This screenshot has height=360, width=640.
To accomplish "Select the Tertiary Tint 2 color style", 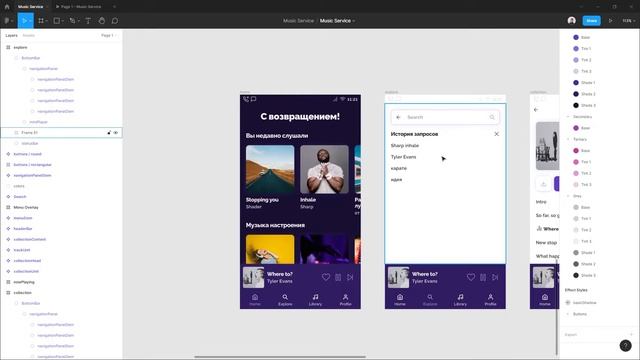I will pyautogui.click(x=582, y=173).
